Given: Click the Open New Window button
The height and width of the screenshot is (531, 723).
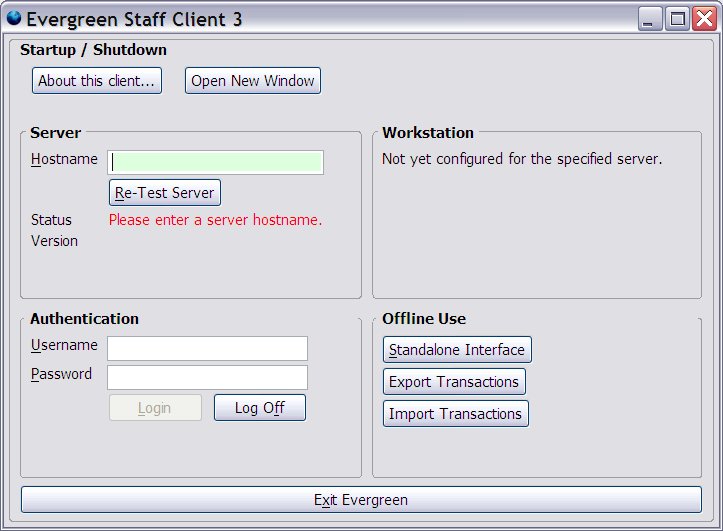Looking at the screenshot, I should (x=253, y=81).
